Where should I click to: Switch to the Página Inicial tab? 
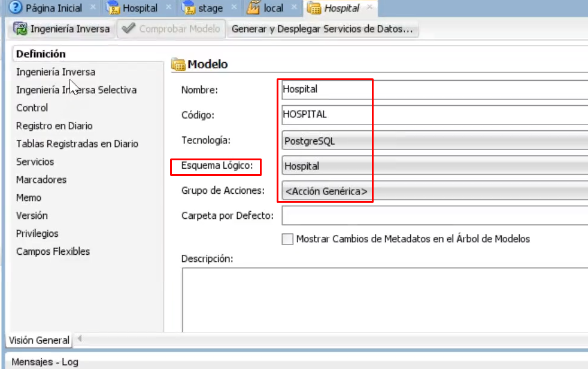54,8
